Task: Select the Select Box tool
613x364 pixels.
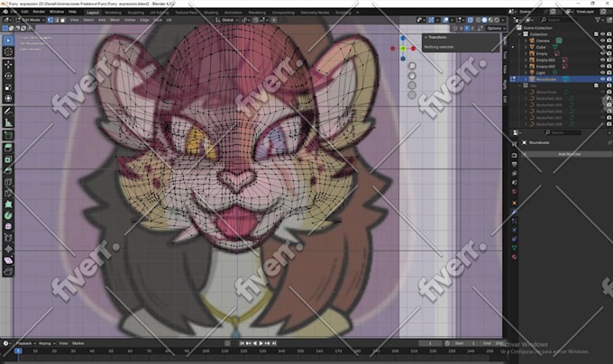Action: pyautogui.click(x=8, y=41)
